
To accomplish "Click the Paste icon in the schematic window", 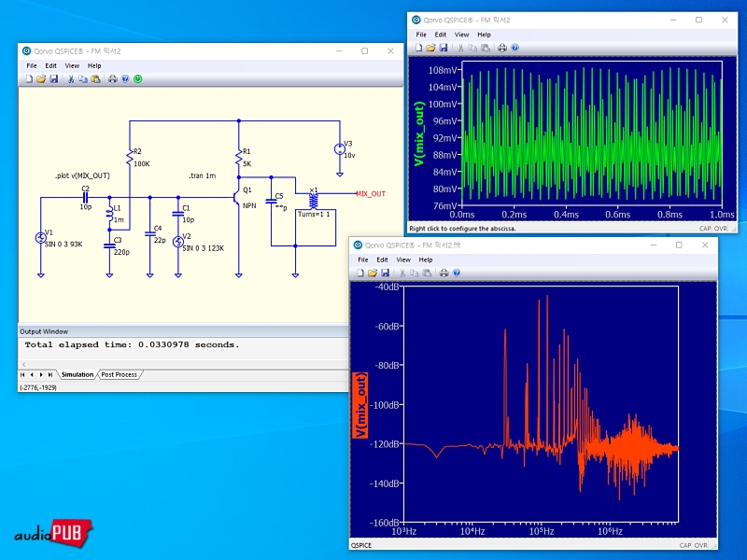I will point(95,79).
